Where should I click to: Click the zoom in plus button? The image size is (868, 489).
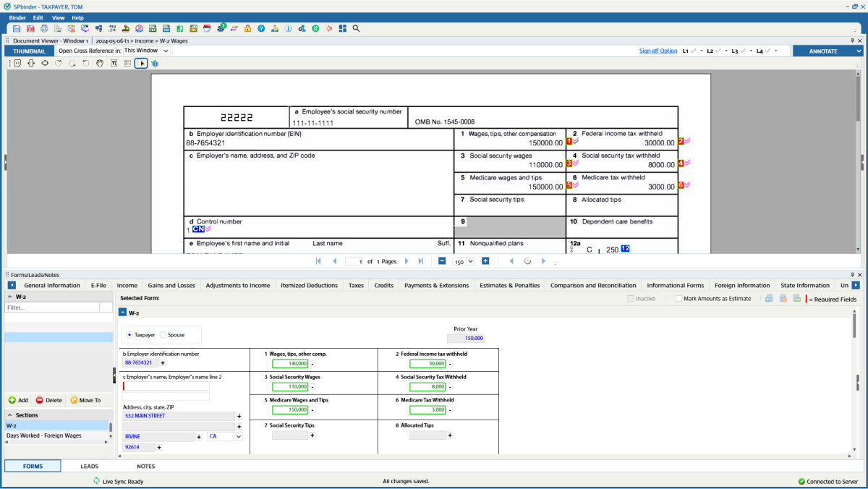point(485,261)
